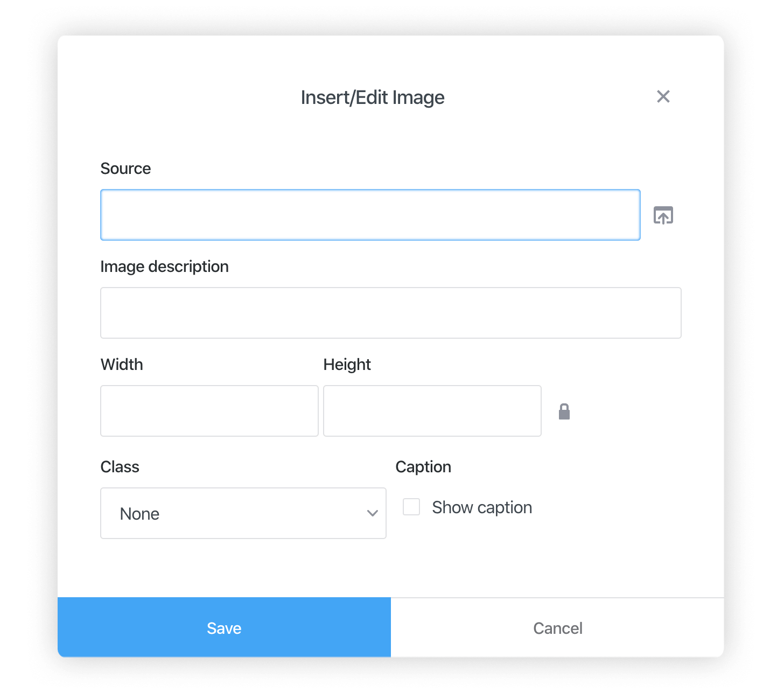Click the Image description label
The width and height of the screenshot is (784, 692).
coord(164,266)
